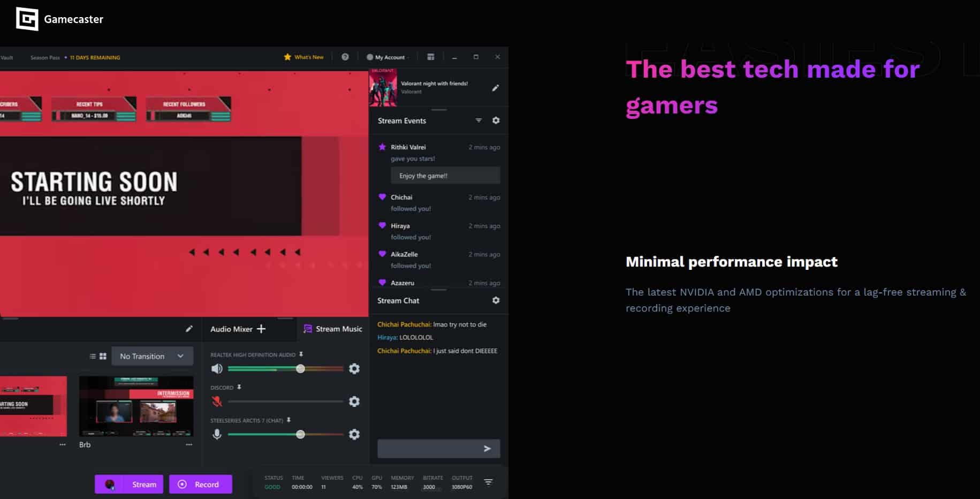
Task: Filter Stream Events with the filter icon
Action: (x=478, y=120)
